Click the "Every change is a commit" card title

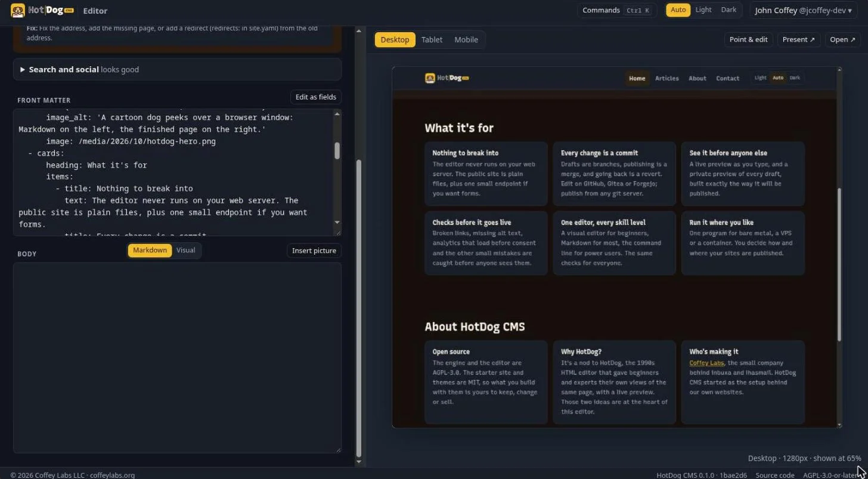[x=599, y=153]
